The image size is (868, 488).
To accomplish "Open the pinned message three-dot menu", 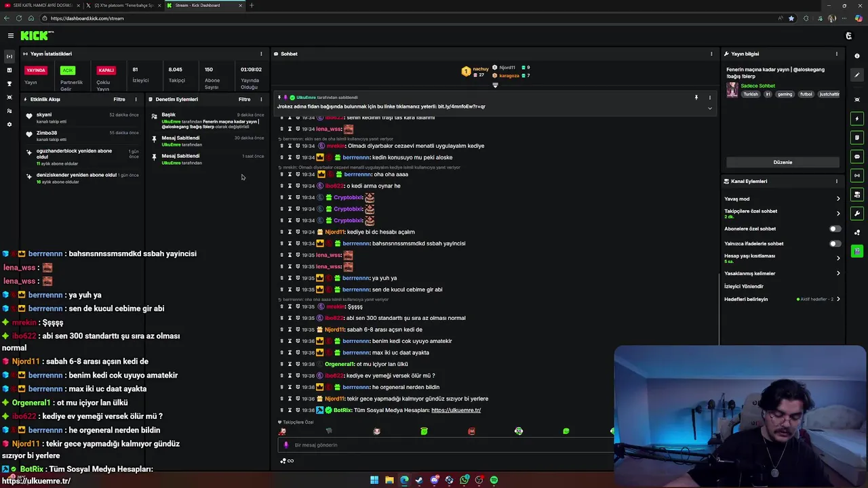I will 710,98.
